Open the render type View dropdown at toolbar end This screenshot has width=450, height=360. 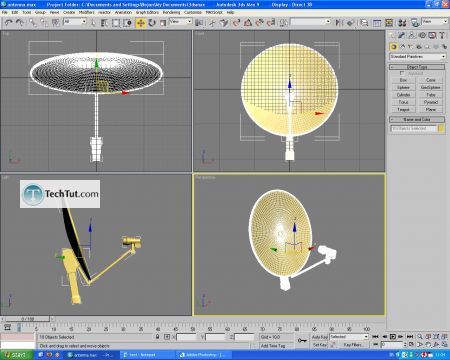[435, 22]
